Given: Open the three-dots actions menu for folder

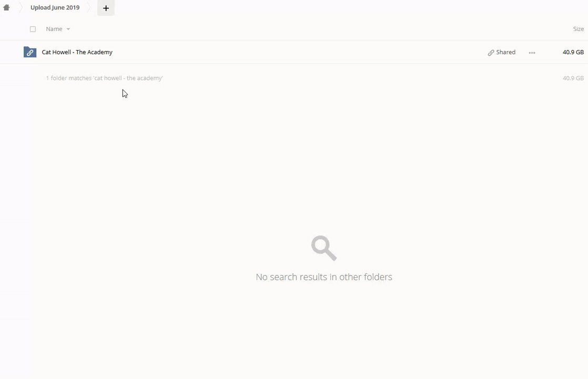Looking at the screenshot, I should point(532,53).
